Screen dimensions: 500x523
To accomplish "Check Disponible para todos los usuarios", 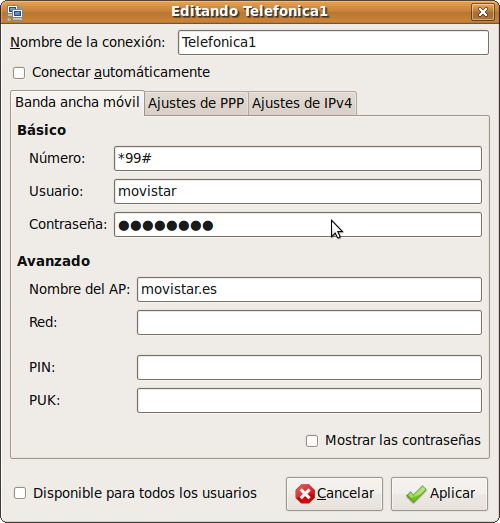I will point(20,493).
